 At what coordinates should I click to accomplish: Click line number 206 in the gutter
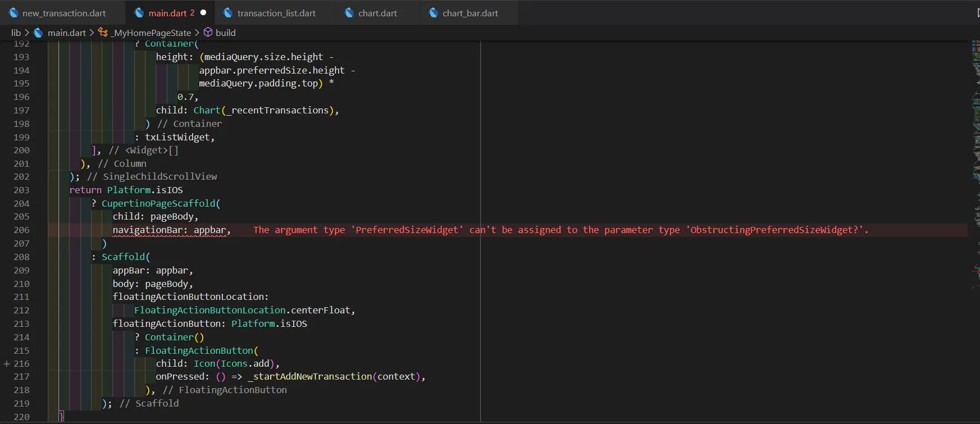[x=21, y=230]
